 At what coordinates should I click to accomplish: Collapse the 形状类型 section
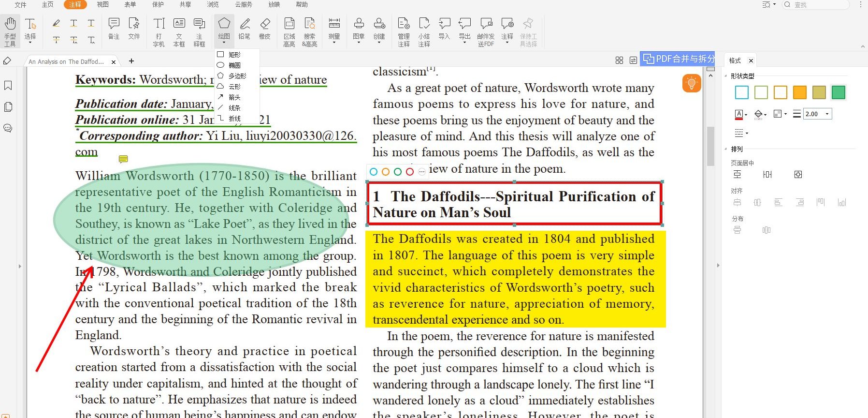click(x=726, y=76)
